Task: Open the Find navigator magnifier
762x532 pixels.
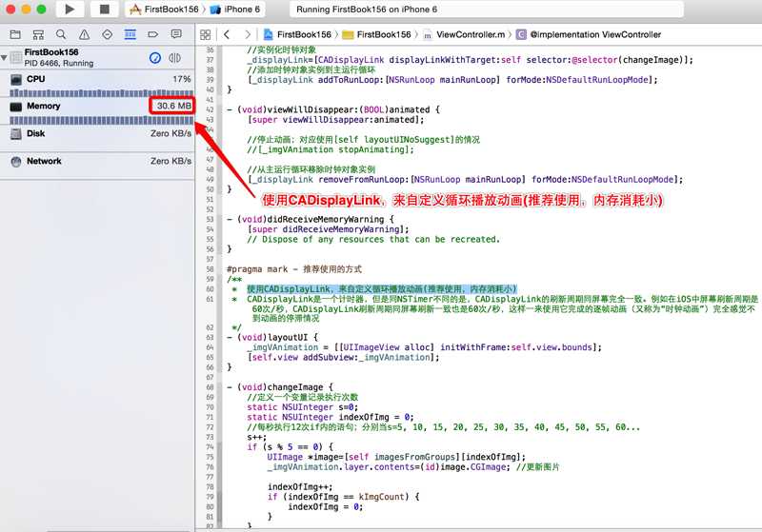Action: [61, 34]
